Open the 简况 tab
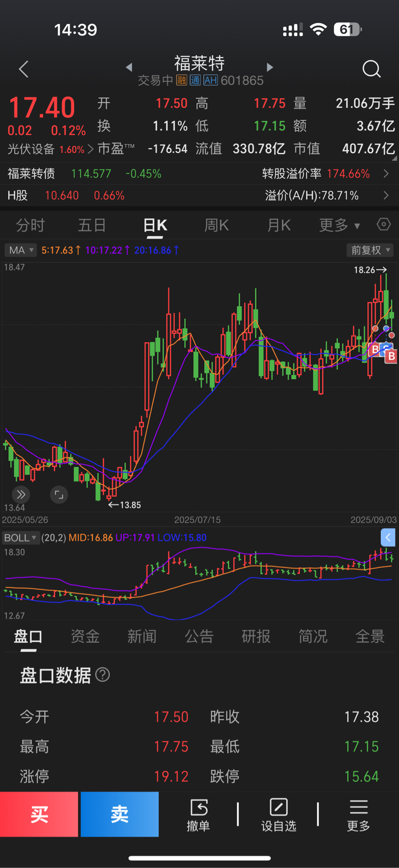399x868 pixels. (x=313, y=636)
